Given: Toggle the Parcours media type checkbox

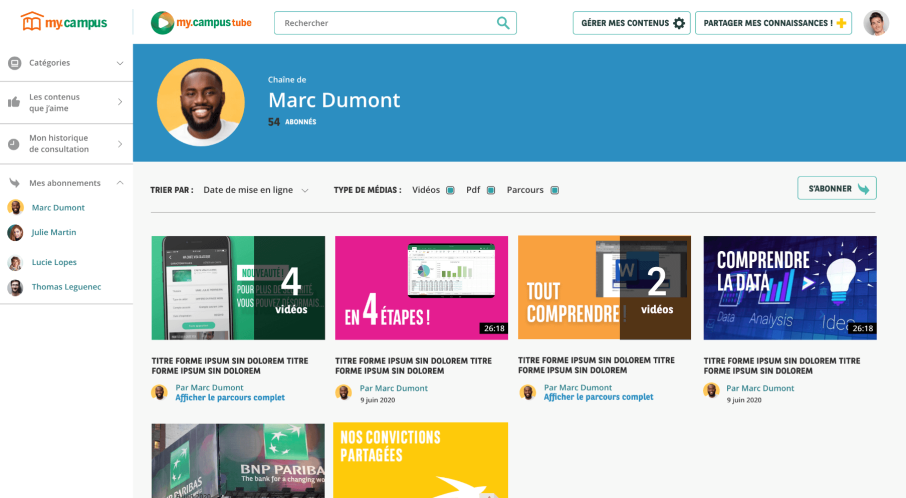Looking at the screenshot, I should coord(555,190).
